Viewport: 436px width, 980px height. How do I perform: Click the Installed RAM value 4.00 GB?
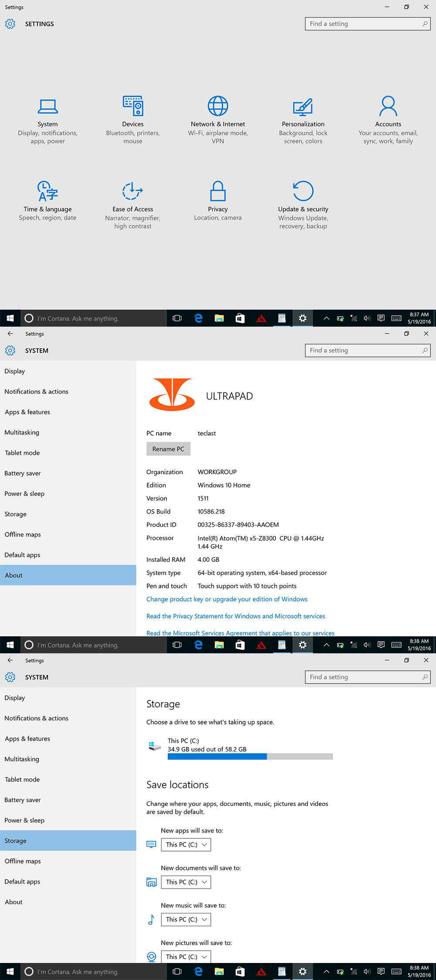click(x=208, y=560)
